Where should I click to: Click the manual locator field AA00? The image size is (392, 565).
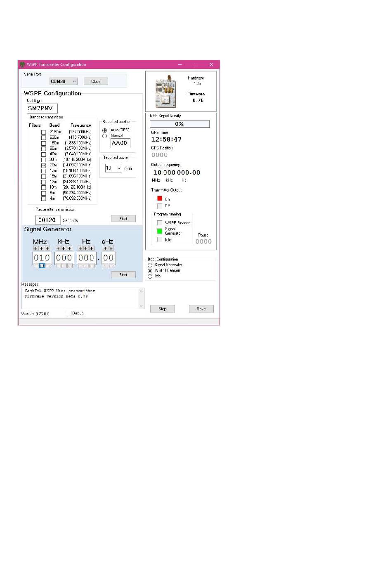[x=120, y=143]
